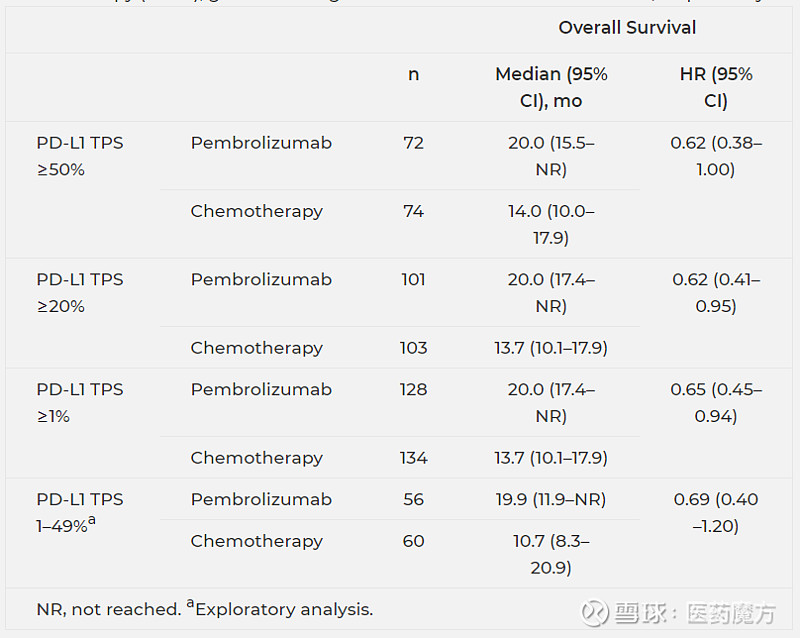Screen dimensions: 800x638
Task: Click the PD-L1 TPS ≥20% row label
Action: point(80,293)
